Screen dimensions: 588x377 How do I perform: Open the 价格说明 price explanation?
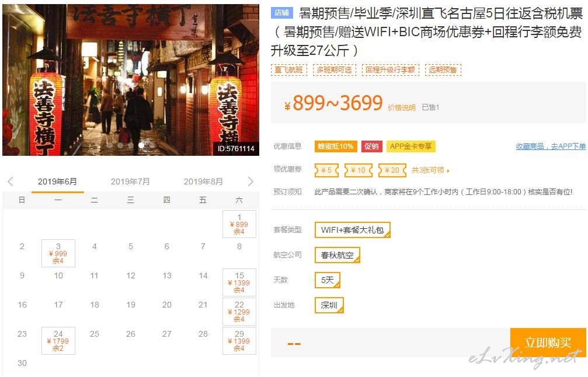402,107
